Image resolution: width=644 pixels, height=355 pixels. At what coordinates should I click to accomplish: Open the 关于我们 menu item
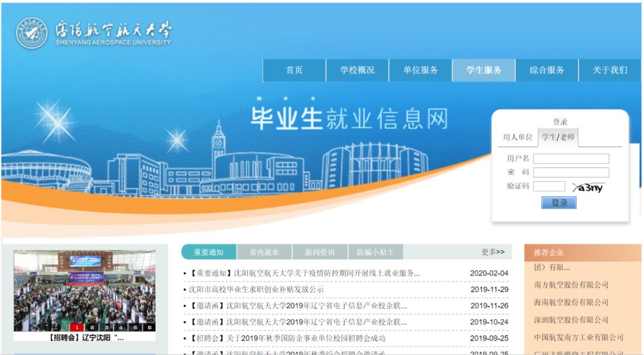point(610,70)
